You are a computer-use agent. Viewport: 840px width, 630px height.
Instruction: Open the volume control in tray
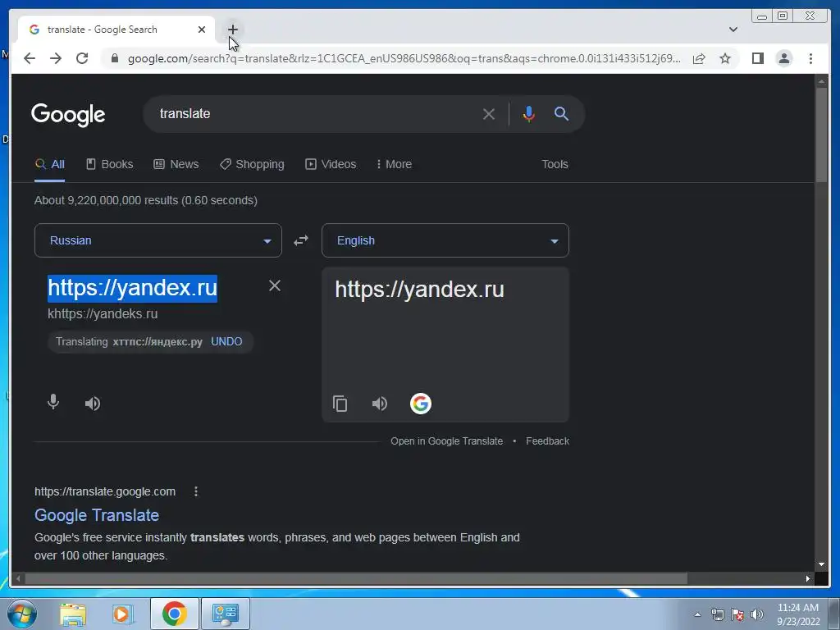point(757,614)
